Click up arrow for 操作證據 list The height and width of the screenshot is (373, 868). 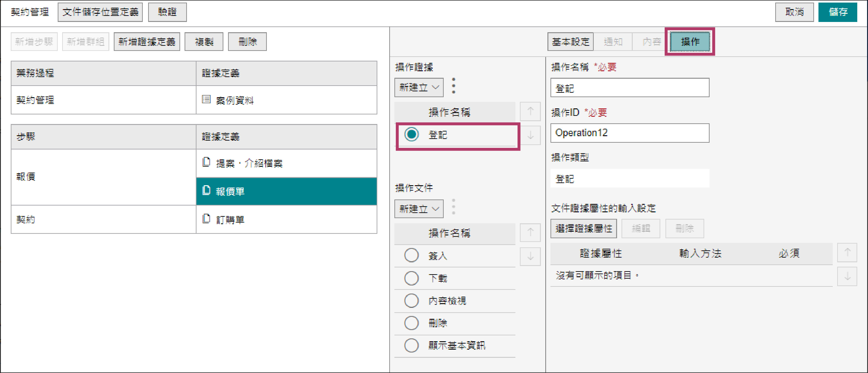pos(530,111)
